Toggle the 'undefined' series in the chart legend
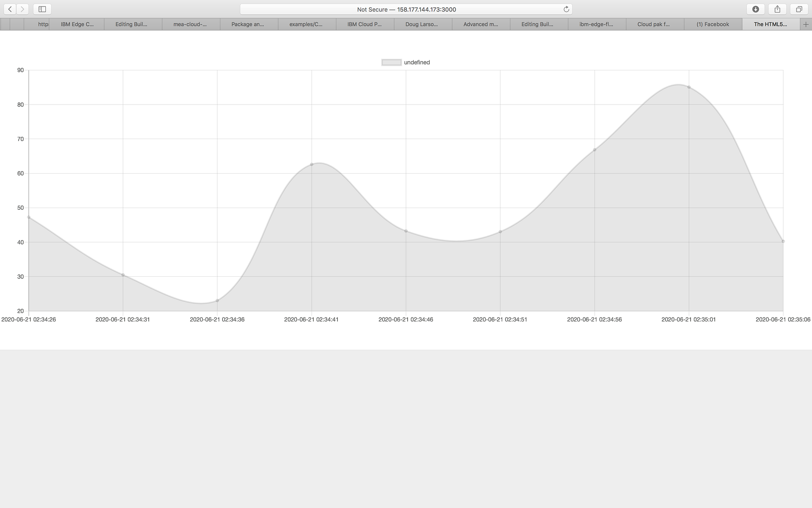The width and height of the screenshot is (812, 508). coord(417,62)
